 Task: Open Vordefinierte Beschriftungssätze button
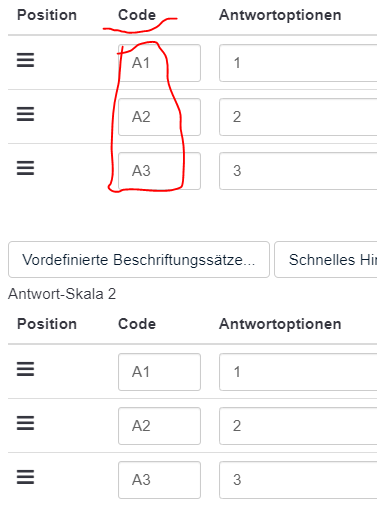tap(139, 260)
